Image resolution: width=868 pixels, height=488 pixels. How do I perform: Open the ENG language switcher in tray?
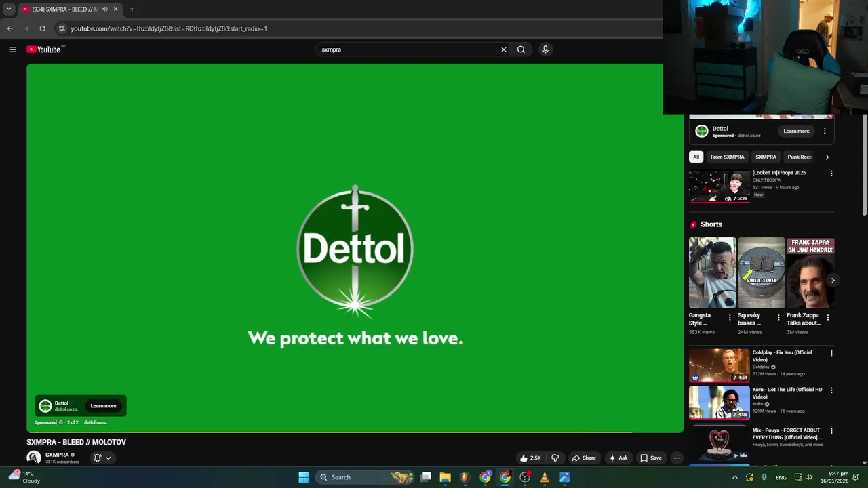781,477
